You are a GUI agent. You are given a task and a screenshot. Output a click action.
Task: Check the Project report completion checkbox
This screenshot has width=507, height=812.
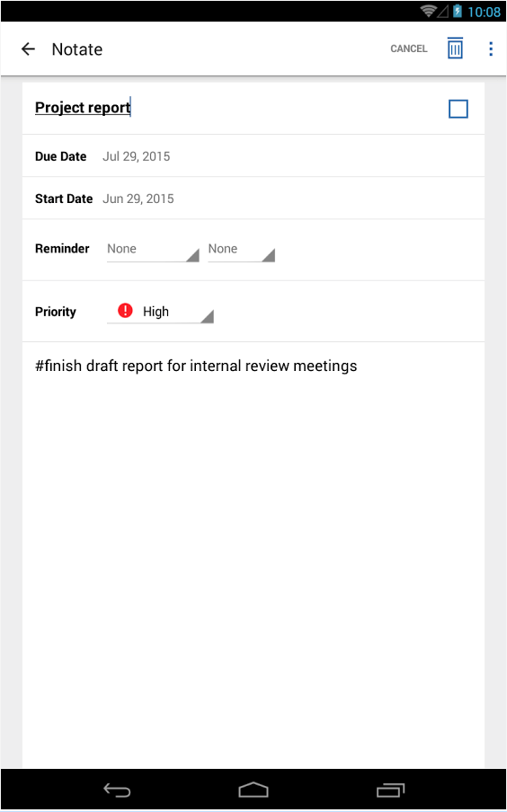point(458,109)
